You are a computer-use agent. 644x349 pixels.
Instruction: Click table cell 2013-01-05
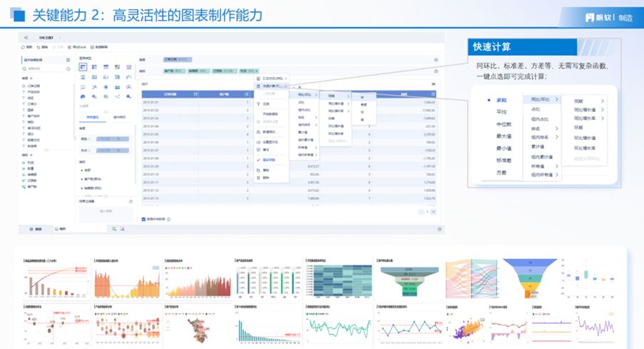pos(151,134)
